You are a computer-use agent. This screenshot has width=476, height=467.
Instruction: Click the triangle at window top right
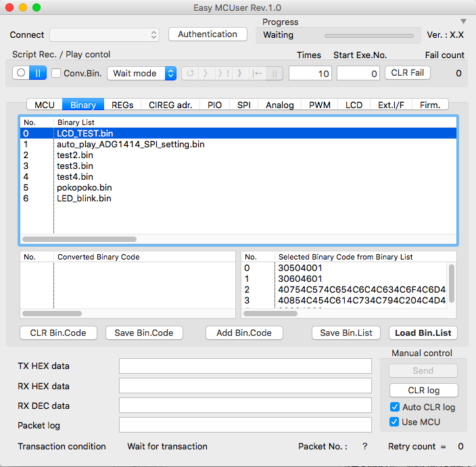click(x=463, y=21)
